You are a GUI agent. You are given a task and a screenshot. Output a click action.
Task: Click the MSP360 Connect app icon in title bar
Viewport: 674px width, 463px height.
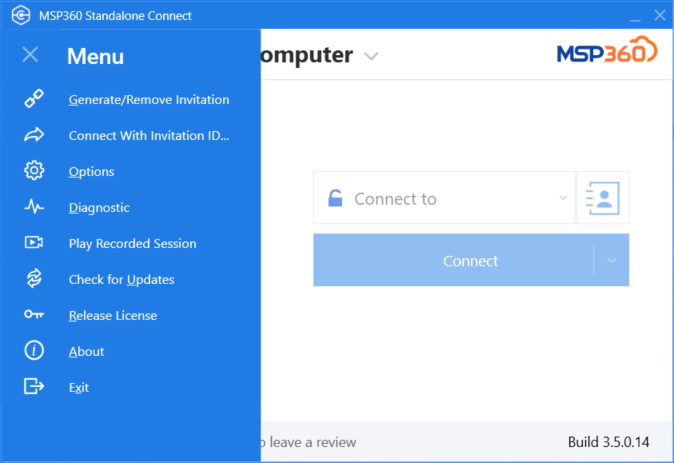21,15
